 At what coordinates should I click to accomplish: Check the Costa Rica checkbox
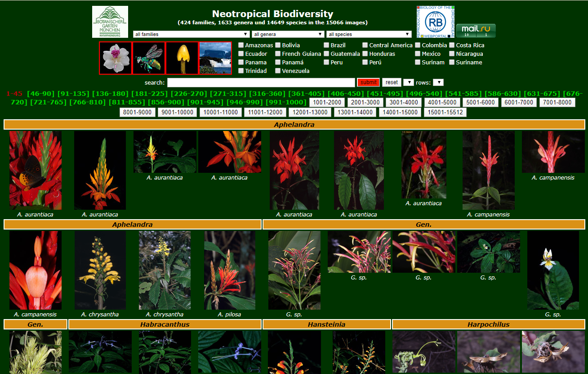452,45
